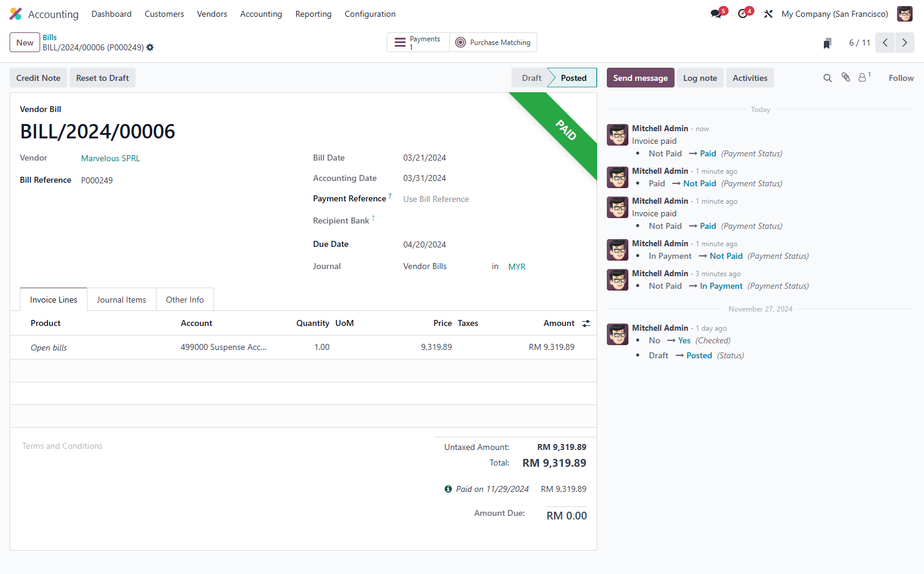Open the Bills breadcrumb link
924x574 pixels.
click(50, 37)
